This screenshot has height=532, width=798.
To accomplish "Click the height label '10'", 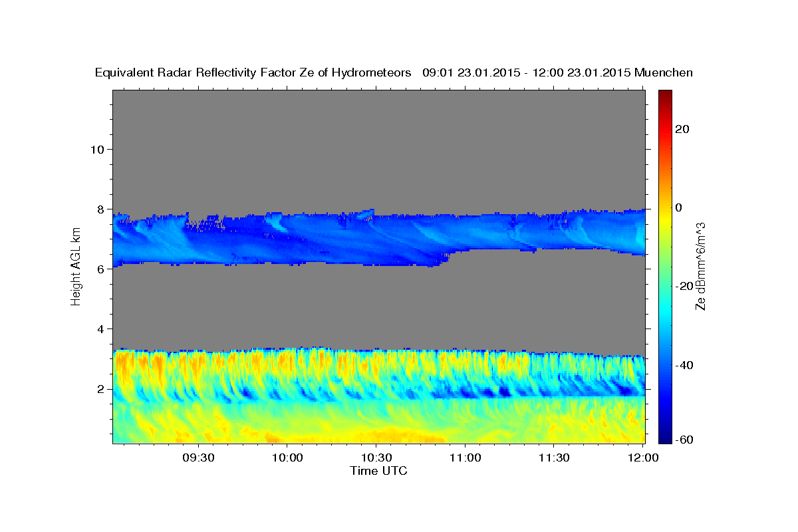I will click(96, 149).
